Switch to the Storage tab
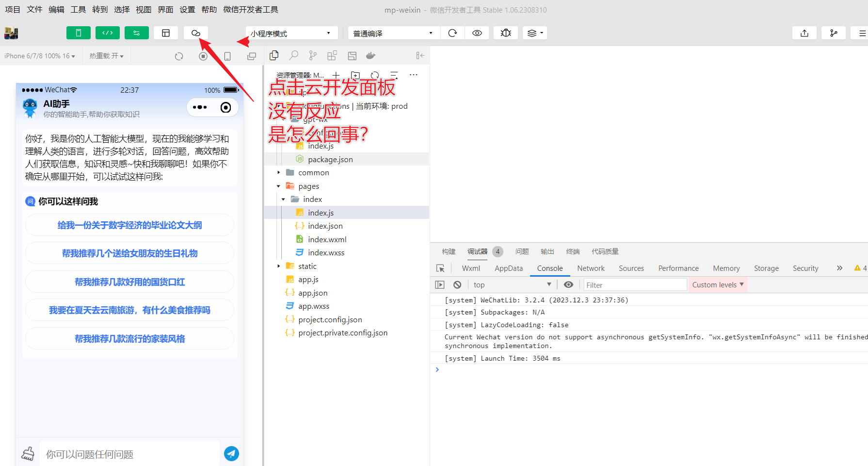Screen dimensions: 868x466 pyautogui.click(x=766, y=268)
